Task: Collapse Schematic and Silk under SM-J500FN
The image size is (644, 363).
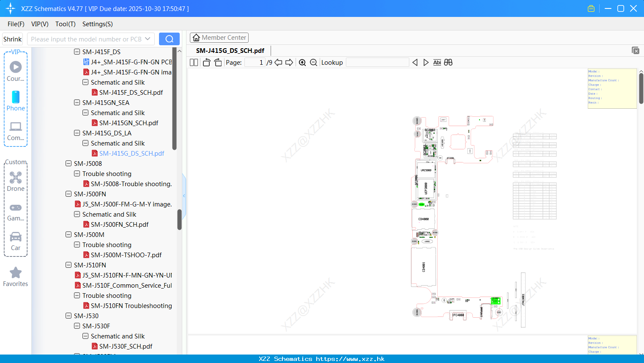Action: coord(77,214)
